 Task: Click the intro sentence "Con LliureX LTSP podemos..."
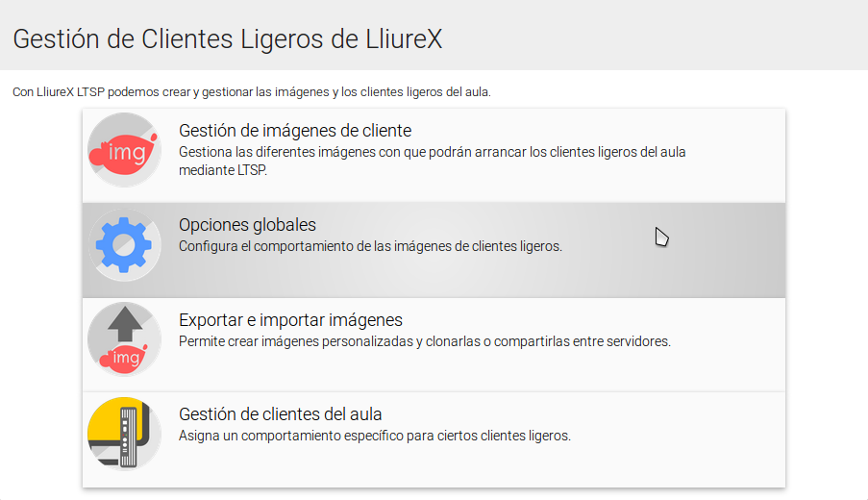pyautogui.click(x=251, y=92)
